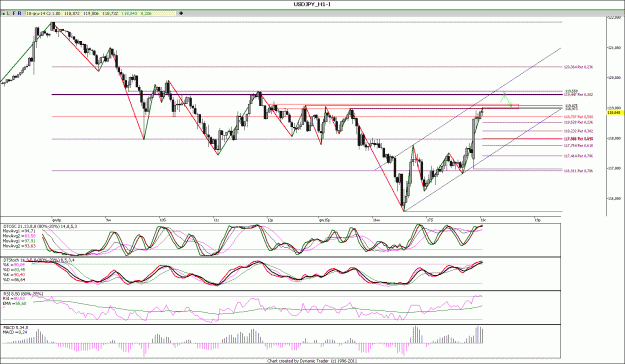This screenshot has height=364, width=625.
Task: Select the MACD 5,34,8 header label
Action: (x=16, y=327)
